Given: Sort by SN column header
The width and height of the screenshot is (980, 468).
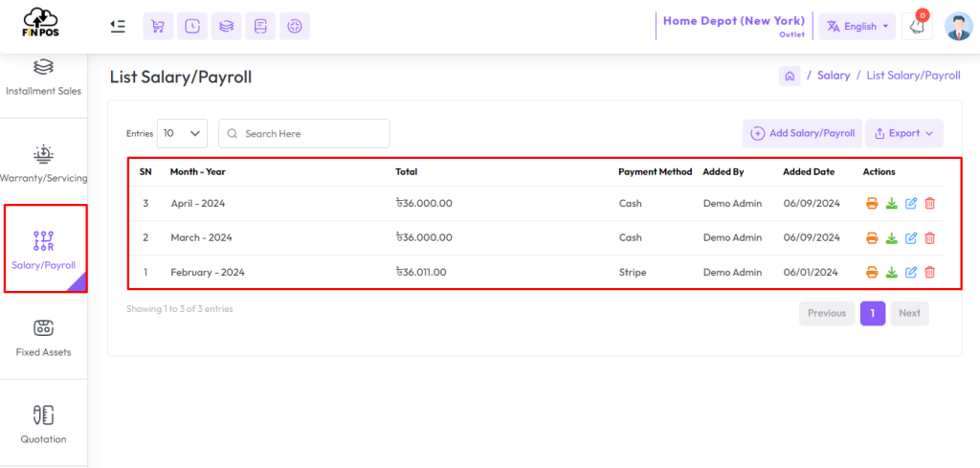Looking at the screenshot, I should [x=145, y=172].
